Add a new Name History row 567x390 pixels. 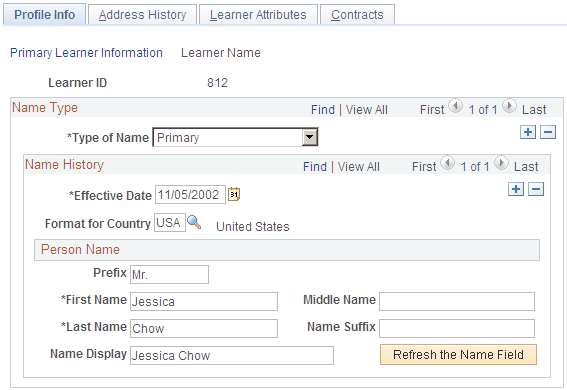(516, 189)
